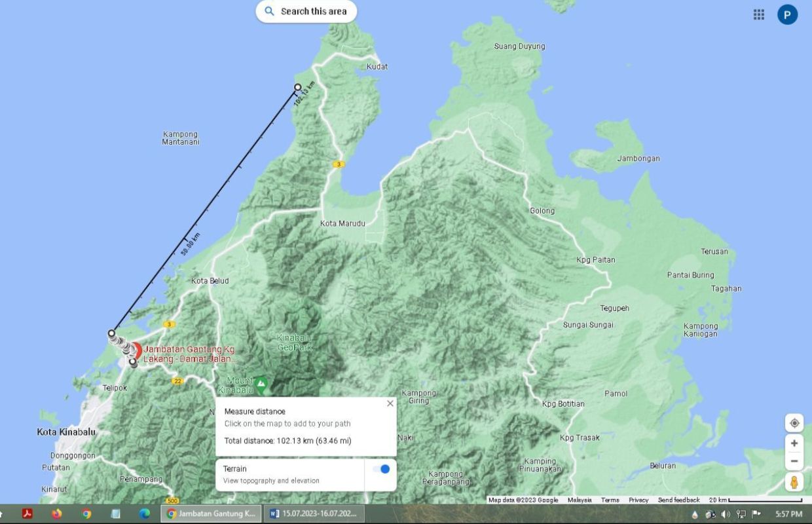
Task: Zoom out of the map
Action: click(x=794, y=461)
